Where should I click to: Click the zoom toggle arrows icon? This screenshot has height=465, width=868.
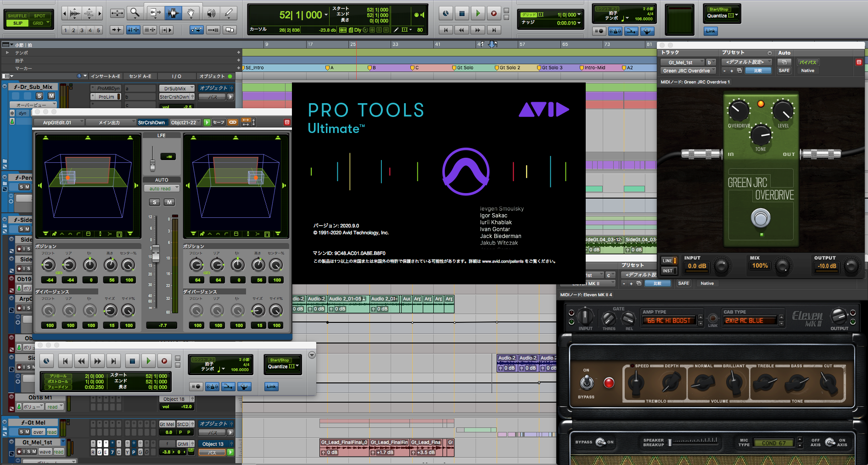click(117, 13)
